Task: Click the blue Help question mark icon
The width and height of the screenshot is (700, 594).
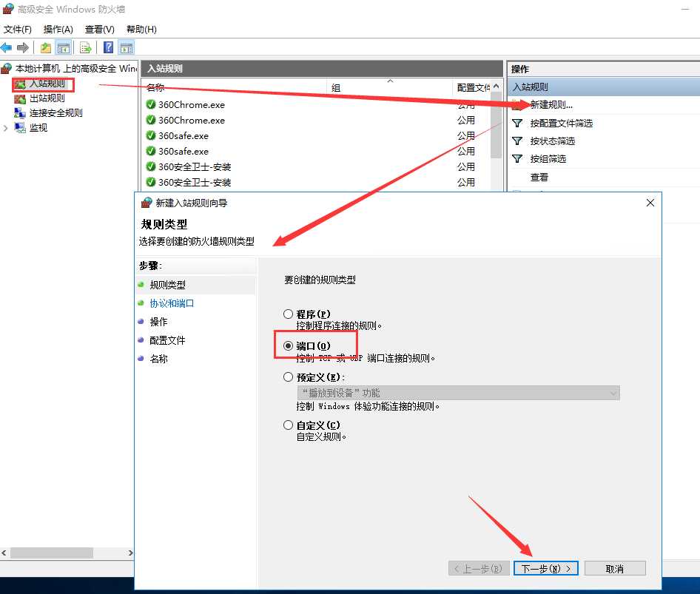Action: tap(109, 47)
